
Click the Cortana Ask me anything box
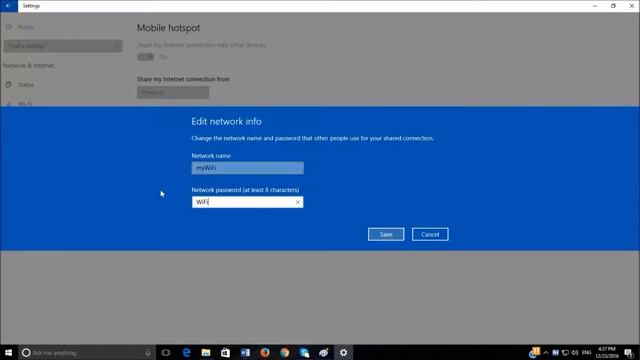[x=87, y=353]
